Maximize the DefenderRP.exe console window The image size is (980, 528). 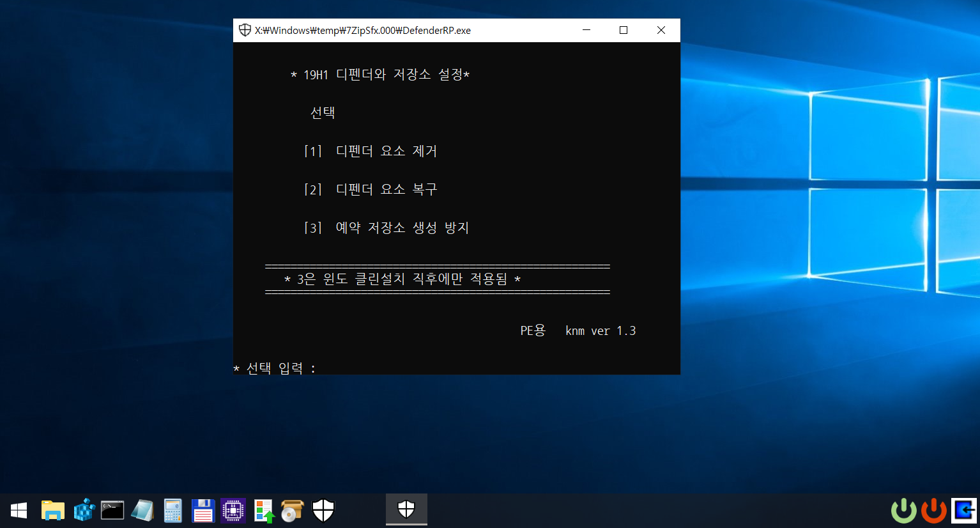(x=624, y=30)
